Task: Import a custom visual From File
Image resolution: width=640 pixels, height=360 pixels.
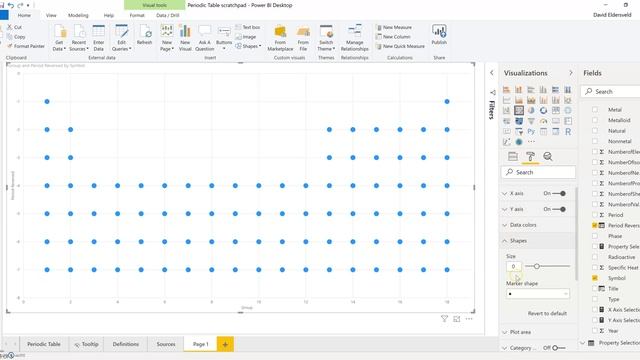Action: [303, 38]
